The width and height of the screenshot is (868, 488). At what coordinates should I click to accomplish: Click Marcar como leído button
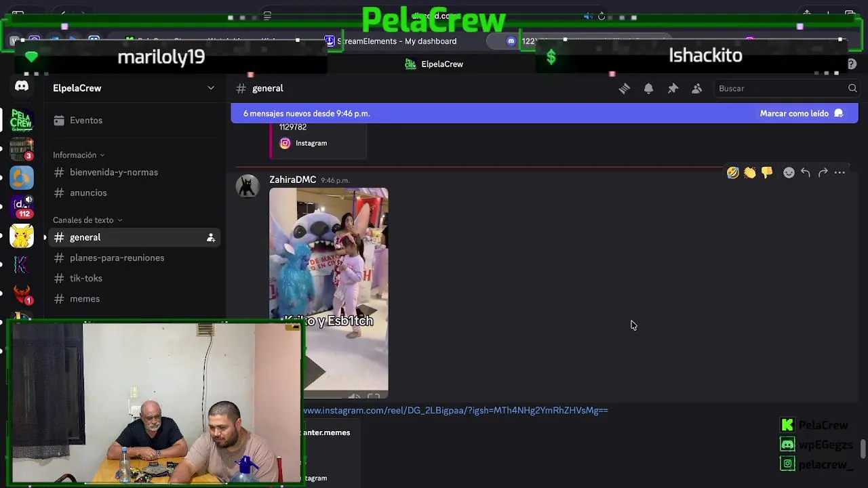pyautogui.click(x=802, y=113)
